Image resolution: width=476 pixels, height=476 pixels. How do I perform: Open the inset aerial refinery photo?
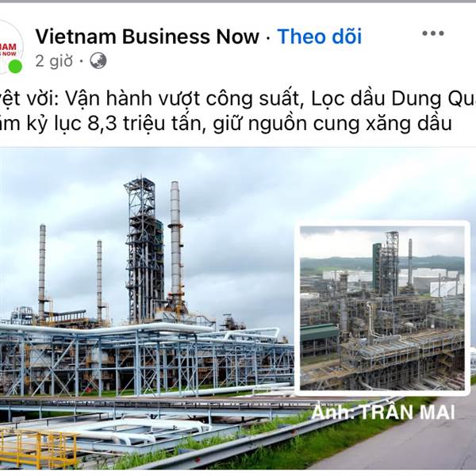click(382, 308)
